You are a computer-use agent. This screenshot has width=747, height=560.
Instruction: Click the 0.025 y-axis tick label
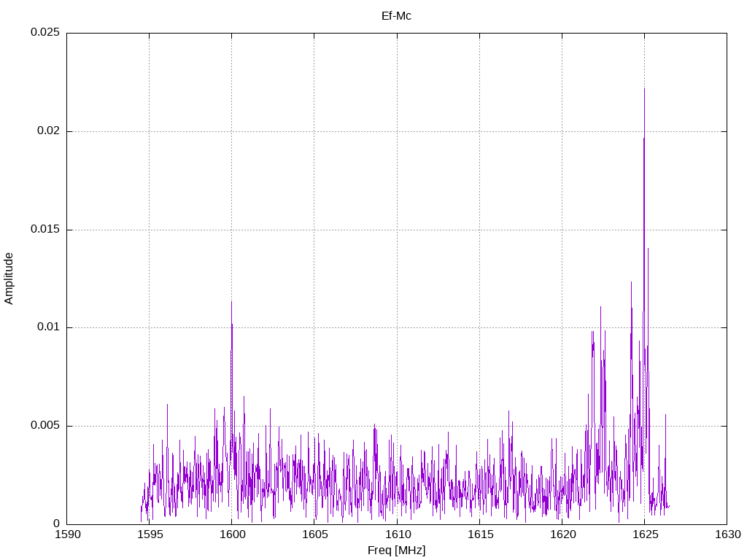[45, 32]
